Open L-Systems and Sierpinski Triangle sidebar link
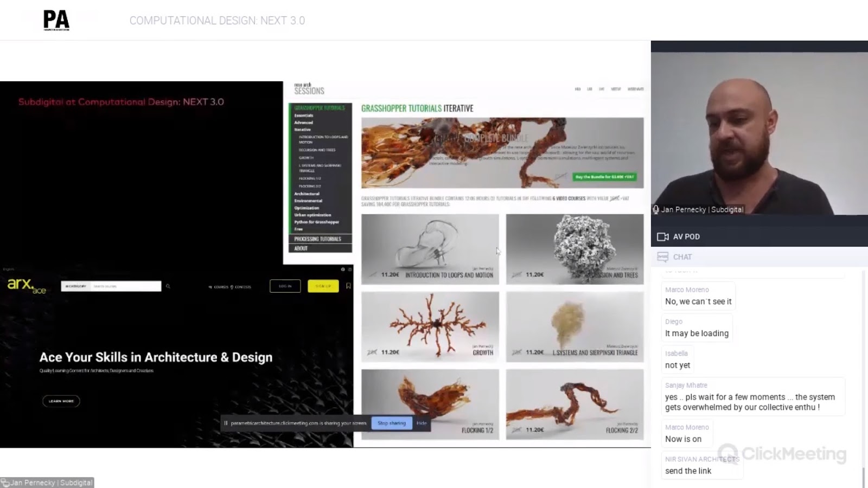Viewport: 868px width, 488px height. pos(320,168)
